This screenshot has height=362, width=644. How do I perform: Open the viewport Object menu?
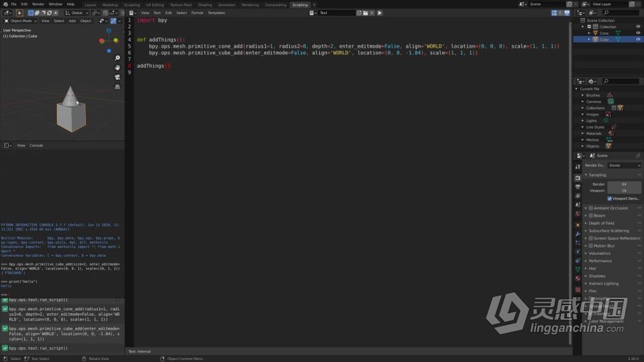click(x=85, y=21)
